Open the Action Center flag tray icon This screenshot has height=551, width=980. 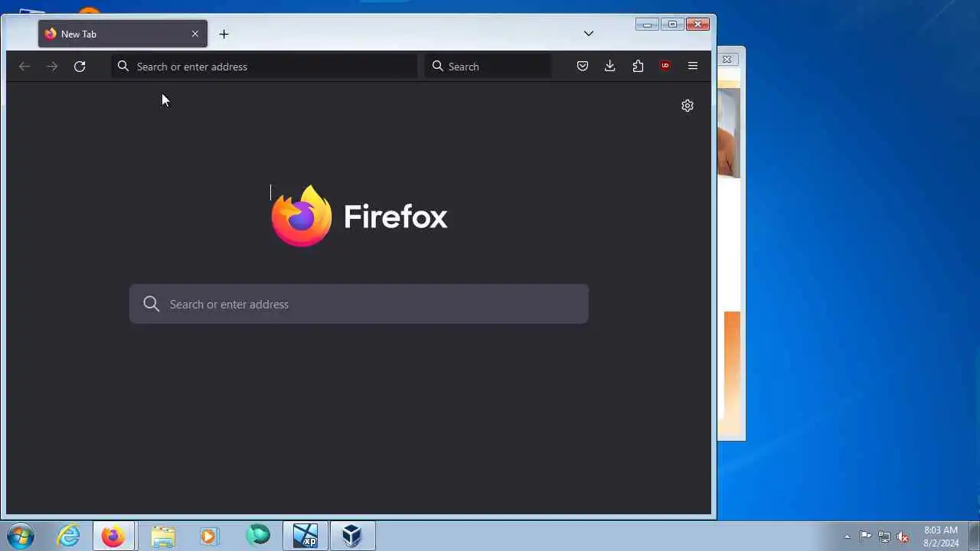tap(865, 536)
